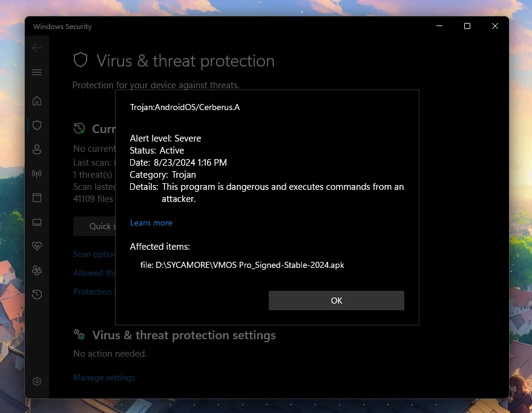This screenshot has height=413, width=532.
Task: Click the Category: Trojan line
Action: [163, 175]
